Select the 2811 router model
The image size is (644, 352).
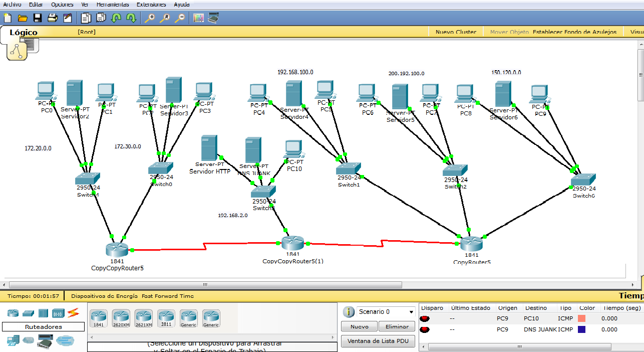pyautogui.click(x=166, y=318)
